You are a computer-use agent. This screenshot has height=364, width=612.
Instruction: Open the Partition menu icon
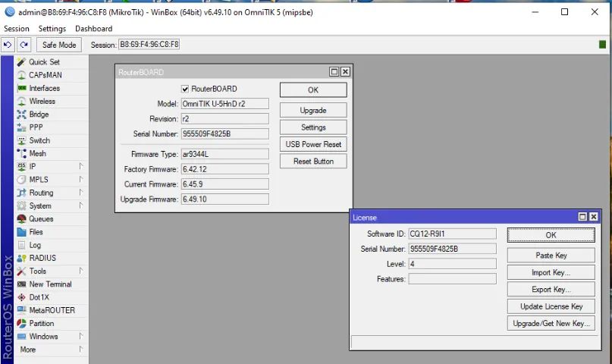pos(21,323)
